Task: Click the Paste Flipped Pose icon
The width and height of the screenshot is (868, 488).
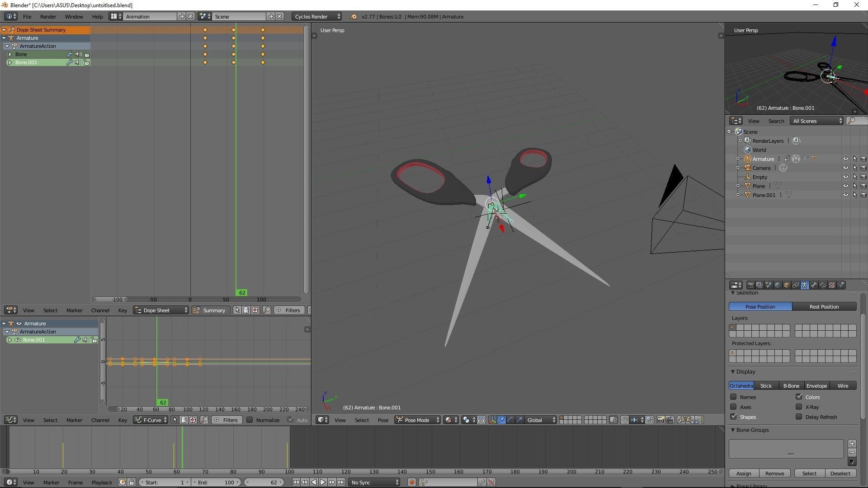Action: tap(699, 420)
